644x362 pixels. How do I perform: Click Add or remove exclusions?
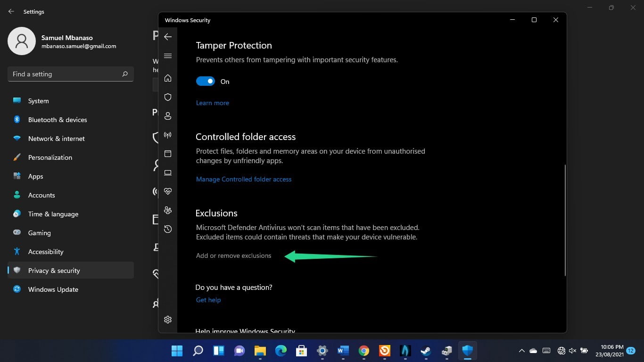point(233,255)
